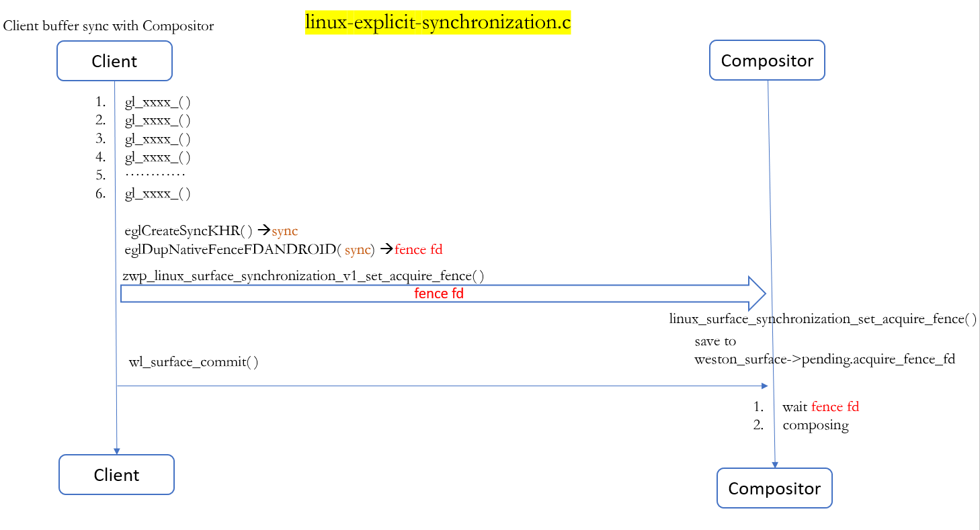This screenshot has height=530, width=980.
Task: Click the wl_surface_commit() label
Action: coord(194,362)
